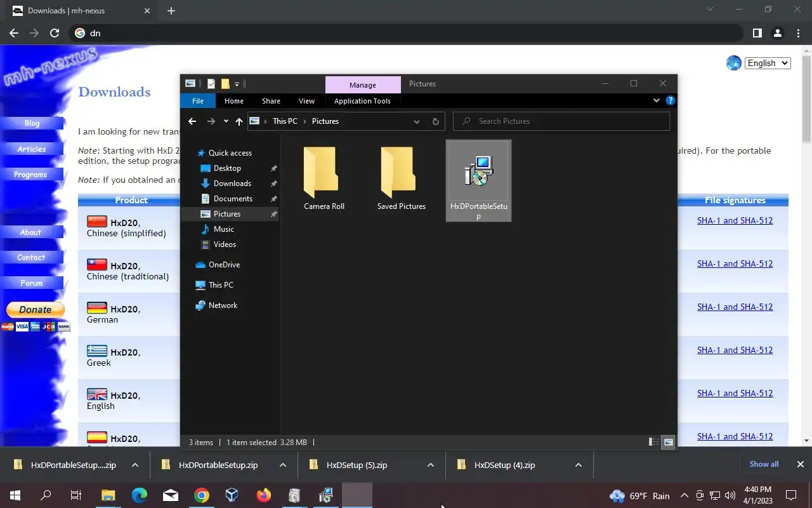Go back in File Explorer
Image resolution: width=812 pixels, height=508 pixels.
(x=192, y=121)
